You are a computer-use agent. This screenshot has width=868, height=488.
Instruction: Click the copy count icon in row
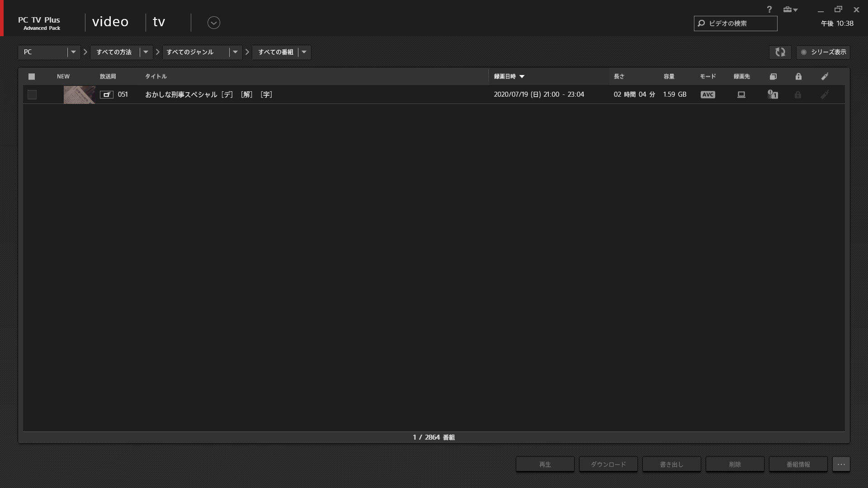[773, 94]
